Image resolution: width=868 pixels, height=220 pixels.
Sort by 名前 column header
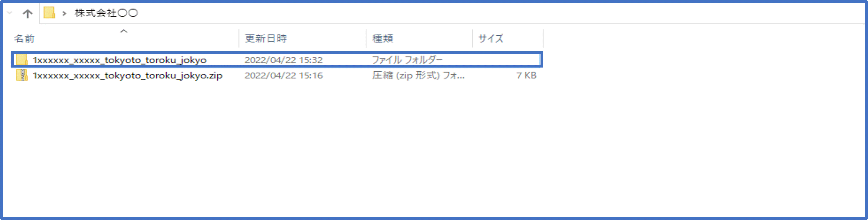(24, 39)
